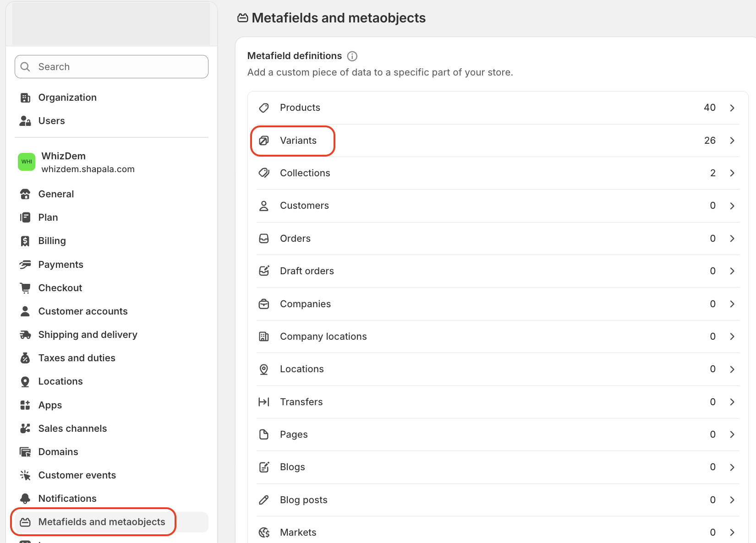Viewport: 756px width, 543px height.
Task: Click the Checkout cart icon
Action: (25, 288)
